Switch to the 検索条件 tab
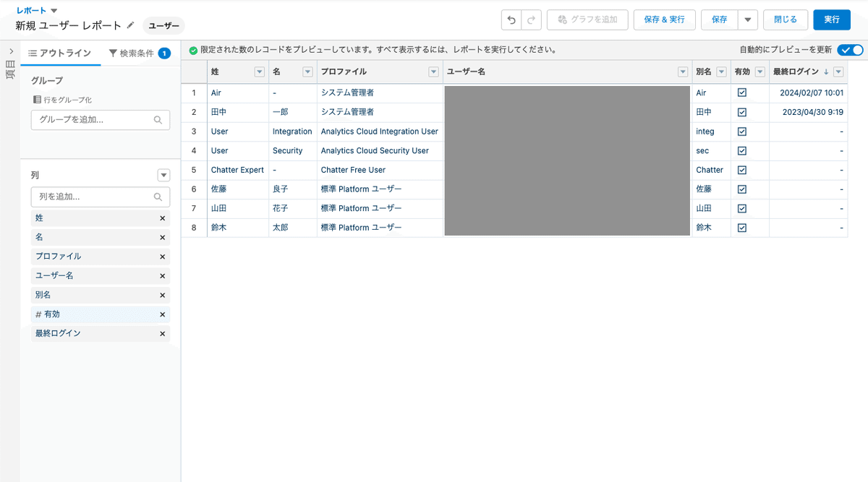The height and width of the screenshot is (482, 868). 138,53
